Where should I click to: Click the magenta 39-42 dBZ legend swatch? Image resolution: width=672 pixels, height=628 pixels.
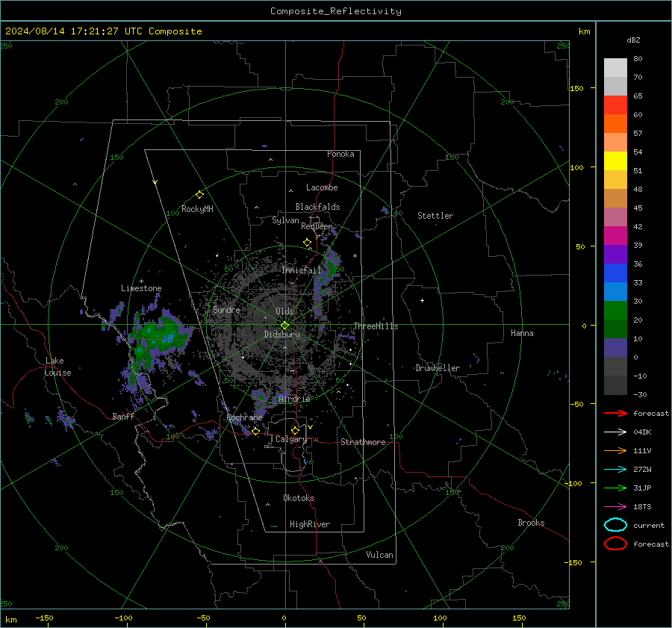(x=615, y=236)
